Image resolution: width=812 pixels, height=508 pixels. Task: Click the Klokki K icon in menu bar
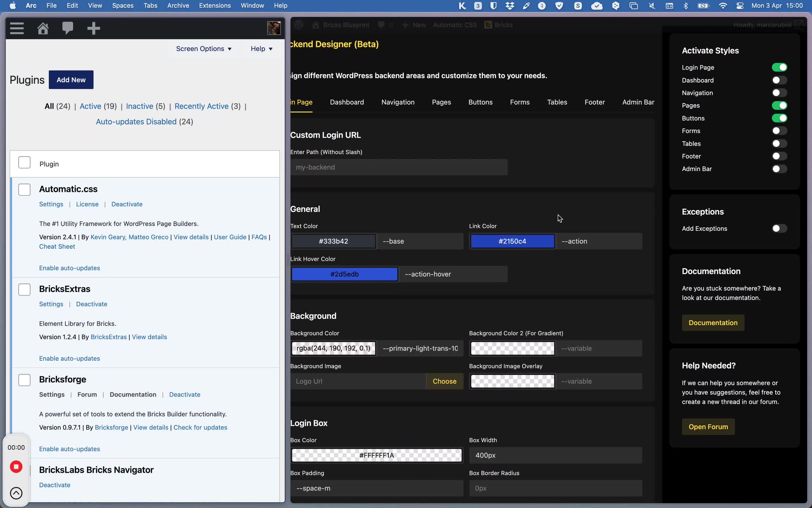point(462,5)
